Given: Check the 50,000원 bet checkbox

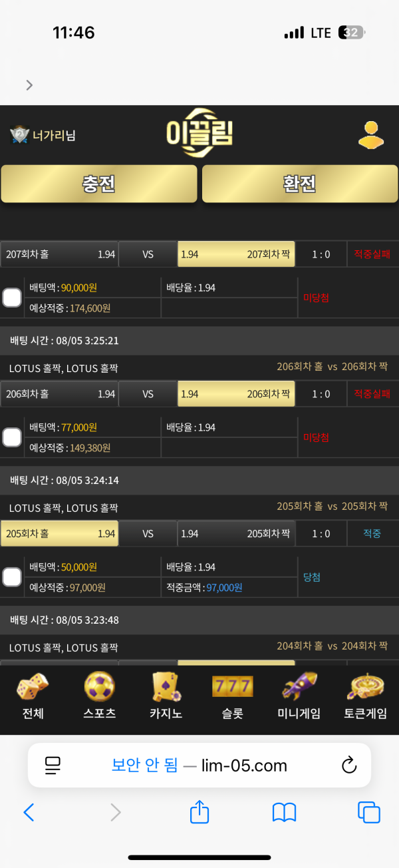Looking at the screenshot, I should point(12,577).
